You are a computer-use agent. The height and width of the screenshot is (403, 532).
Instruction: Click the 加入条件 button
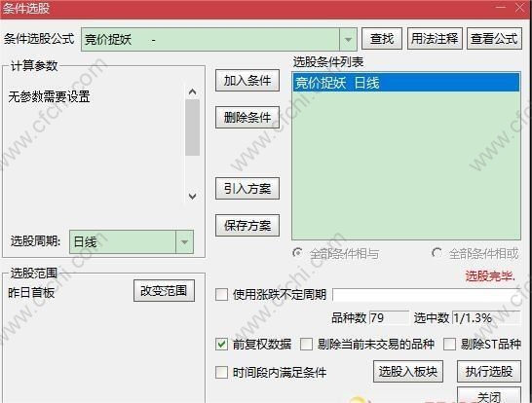(247, 81)
